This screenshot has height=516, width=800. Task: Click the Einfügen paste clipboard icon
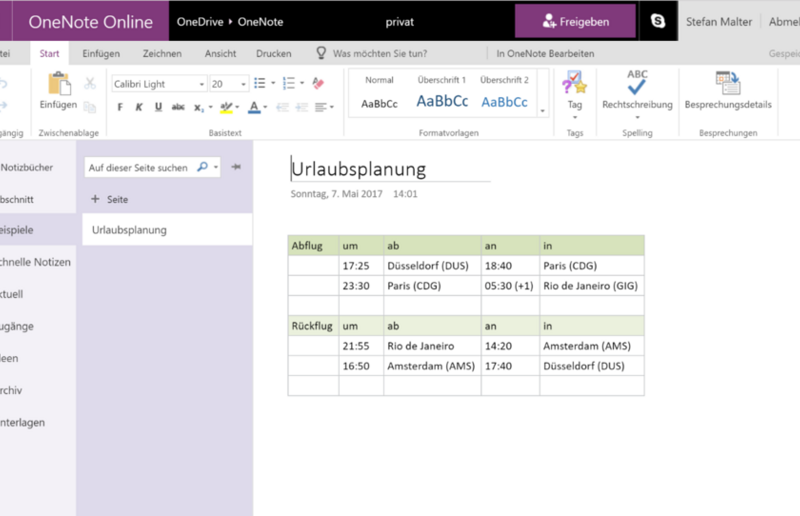point(58,84)
